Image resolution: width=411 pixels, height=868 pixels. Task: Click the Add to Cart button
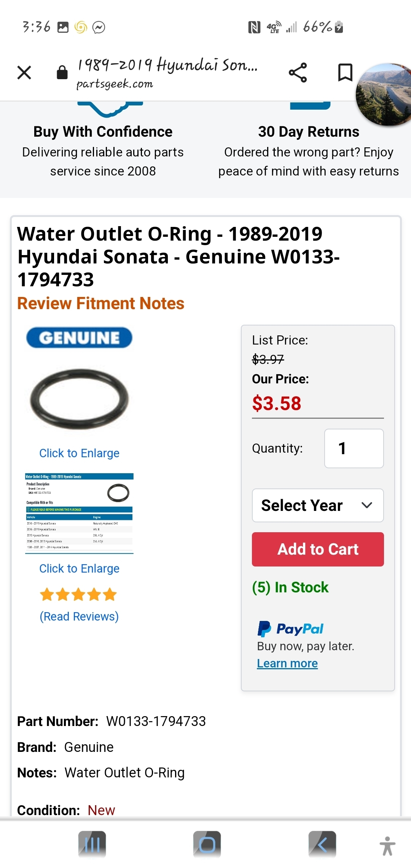coord(317,549)
